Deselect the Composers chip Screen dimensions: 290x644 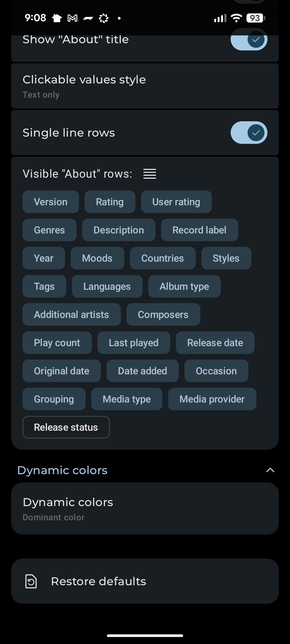point(163,314)
